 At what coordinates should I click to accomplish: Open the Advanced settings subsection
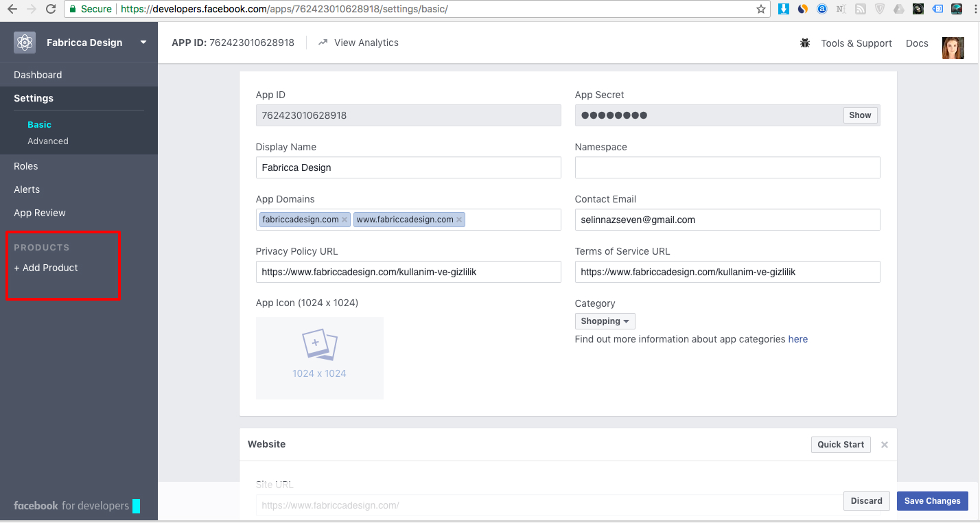coord(48,141)
